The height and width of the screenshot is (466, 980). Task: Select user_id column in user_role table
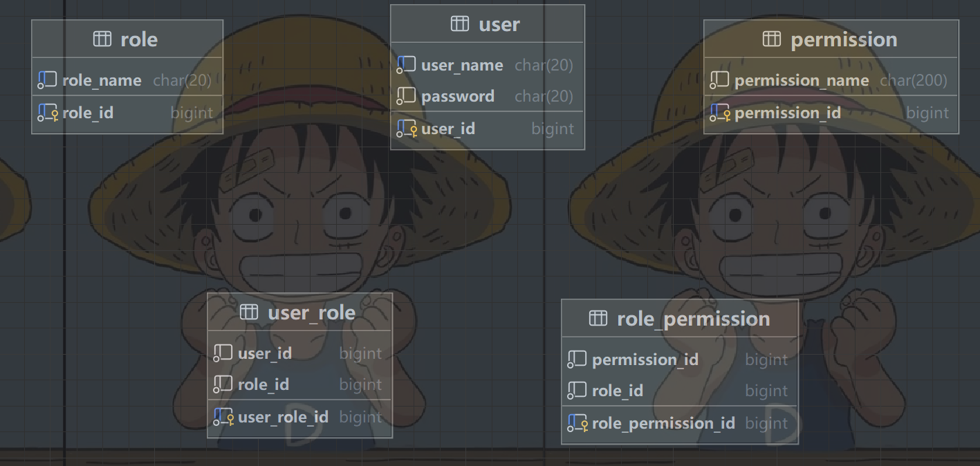pyautogui.click(x=265, y=353)
